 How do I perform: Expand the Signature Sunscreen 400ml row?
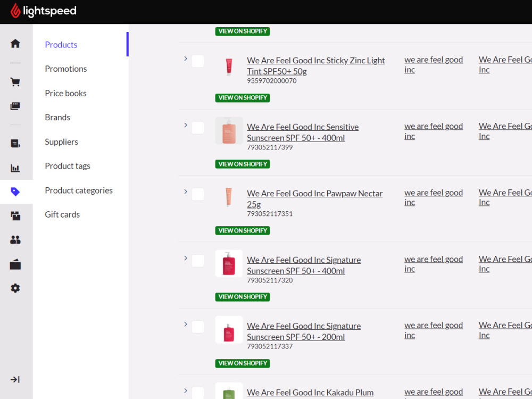(x=186, y=258)
